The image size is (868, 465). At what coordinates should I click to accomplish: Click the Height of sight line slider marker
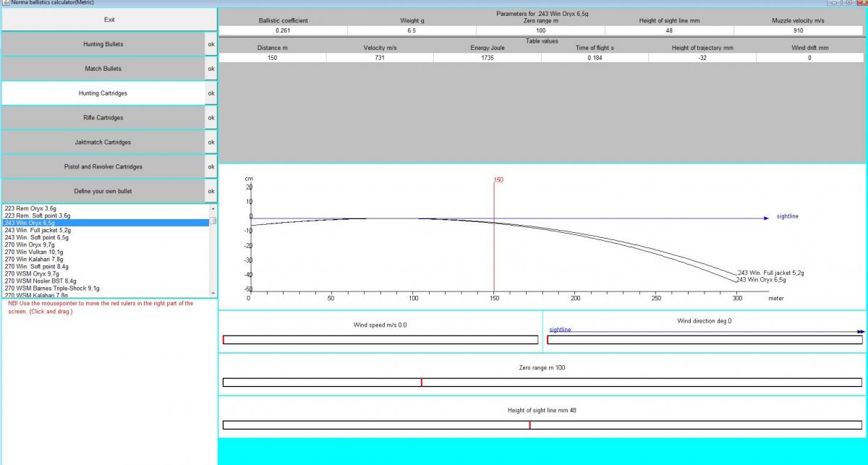[529, 425]
